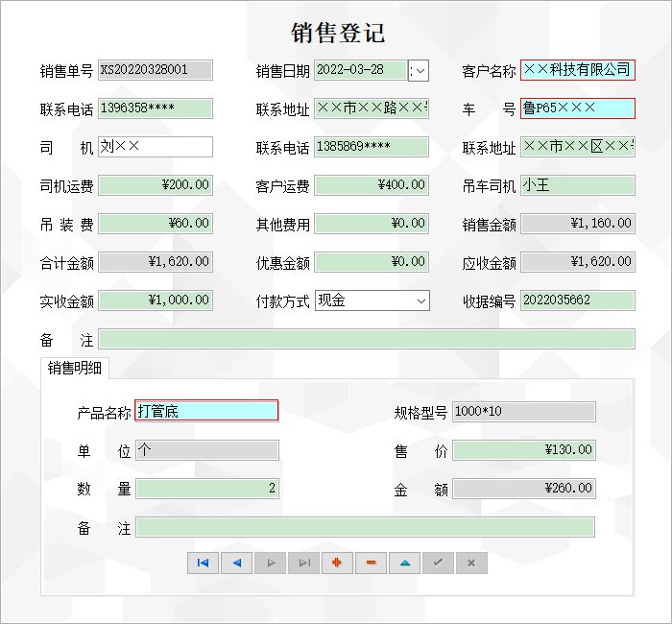The height and width of the screenshot is (624, 672).
Task: Click the 销售单号 field XS20220328001
Action: [x=156, y=70]
